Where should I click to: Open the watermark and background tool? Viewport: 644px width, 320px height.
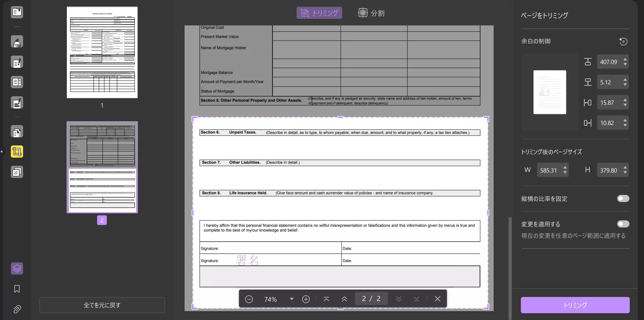[17, 172]
